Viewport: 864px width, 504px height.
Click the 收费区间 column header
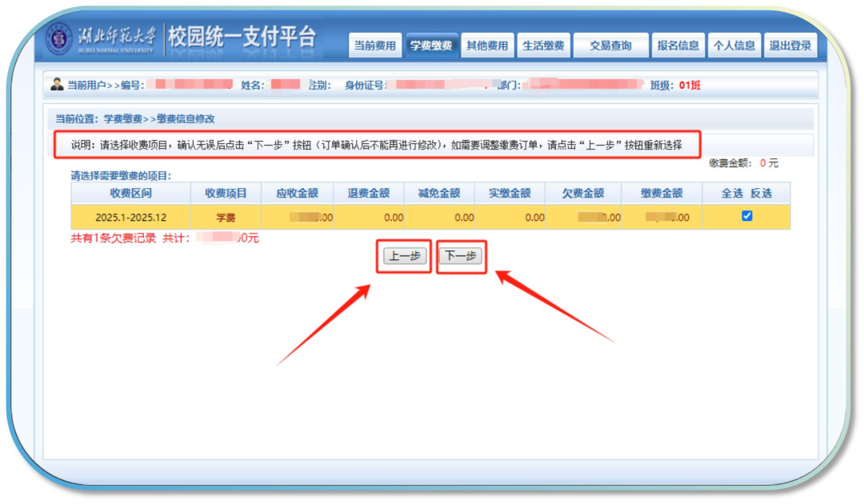(130, 194)
